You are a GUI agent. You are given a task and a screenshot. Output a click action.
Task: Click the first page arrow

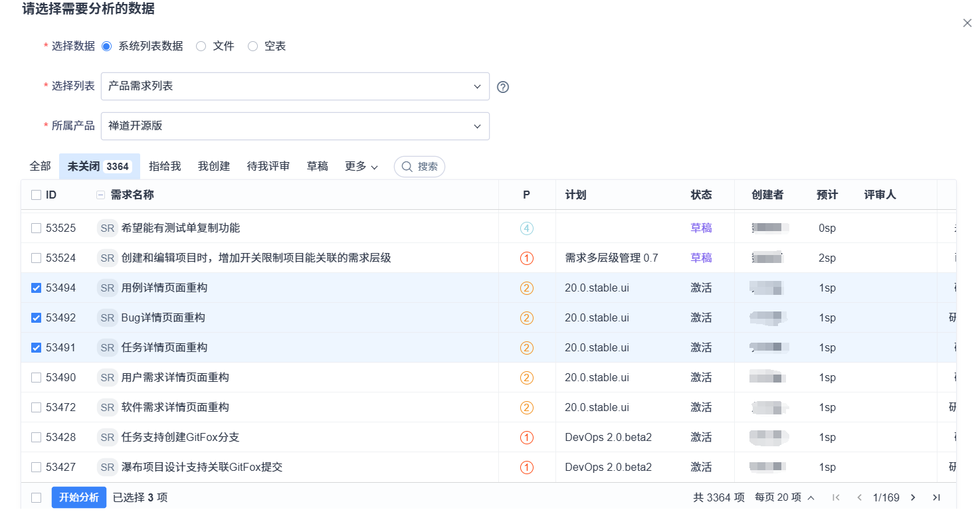[836, 497]
